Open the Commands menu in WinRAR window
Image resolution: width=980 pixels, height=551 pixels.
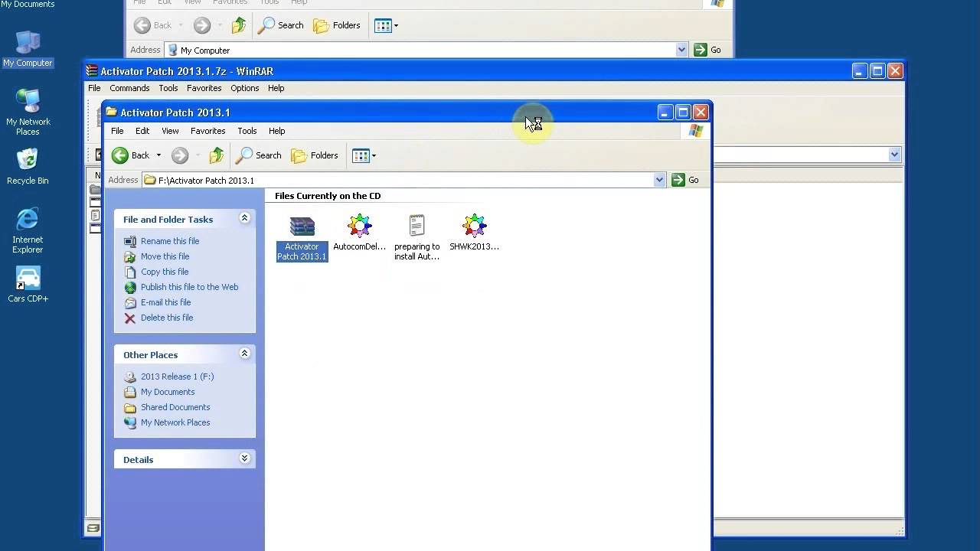click(129, 88)
